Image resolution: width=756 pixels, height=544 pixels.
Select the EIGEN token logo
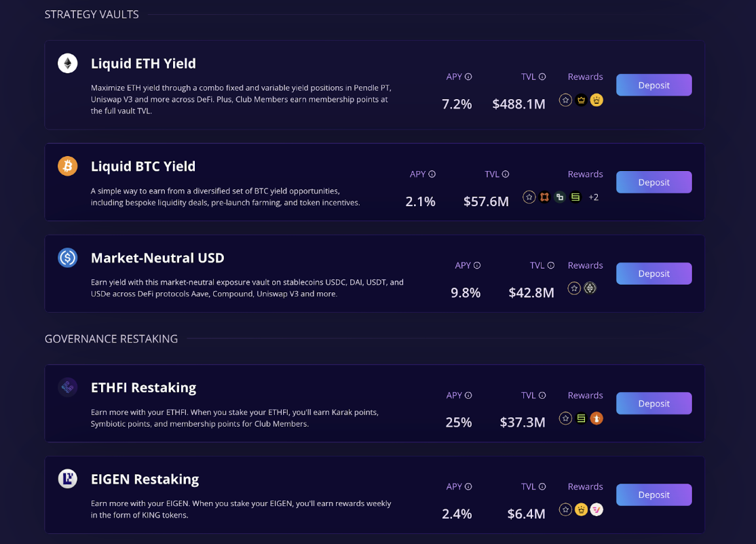tap(67, 478)
